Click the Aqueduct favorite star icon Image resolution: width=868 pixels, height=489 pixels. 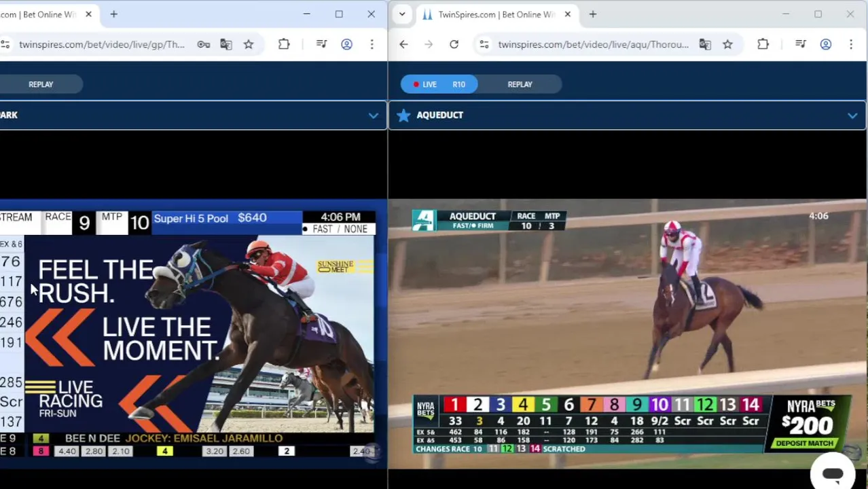403,115
